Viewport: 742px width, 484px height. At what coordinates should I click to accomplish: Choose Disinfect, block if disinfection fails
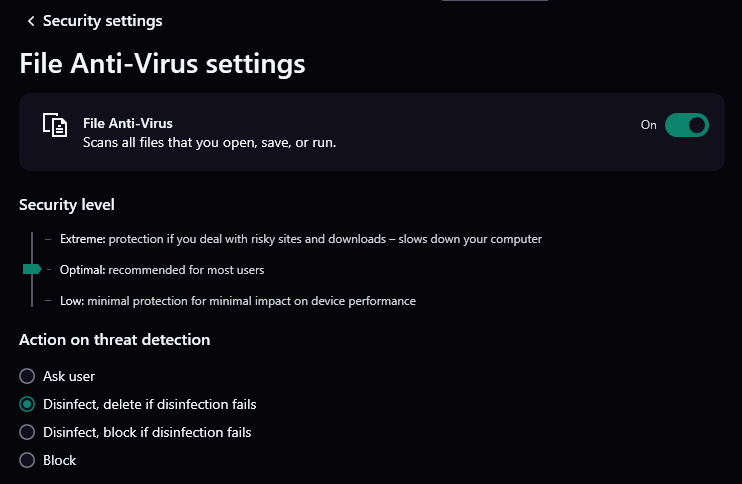click(x=27, y=432)
